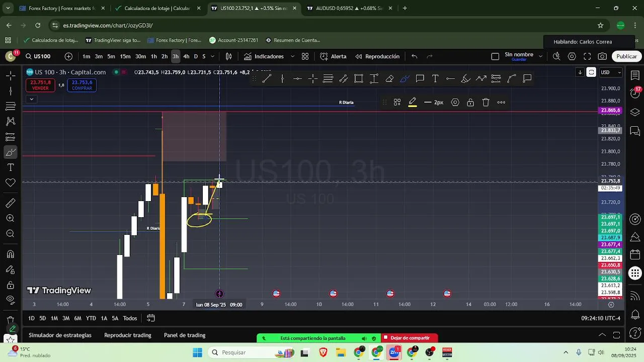The image size is (644, 362).
Task: Open the go-to-date calendar icon
Action: (x=151, y=318)
